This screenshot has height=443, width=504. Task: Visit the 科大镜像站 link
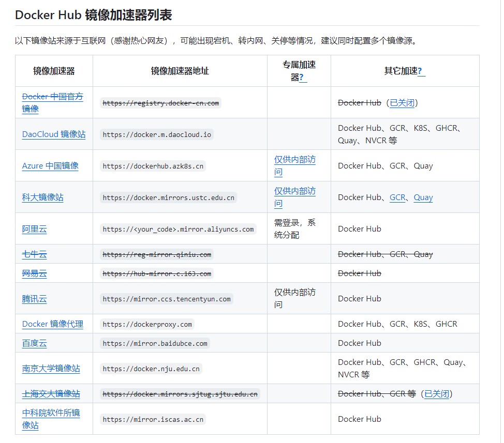click(x=42, y=197)
